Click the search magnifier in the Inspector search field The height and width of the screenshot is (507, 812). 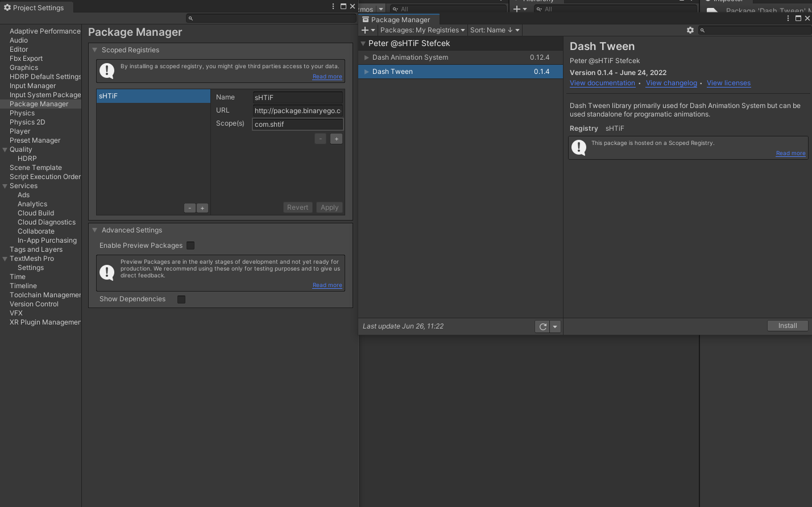pyautogui.click(x=703, y=30)
